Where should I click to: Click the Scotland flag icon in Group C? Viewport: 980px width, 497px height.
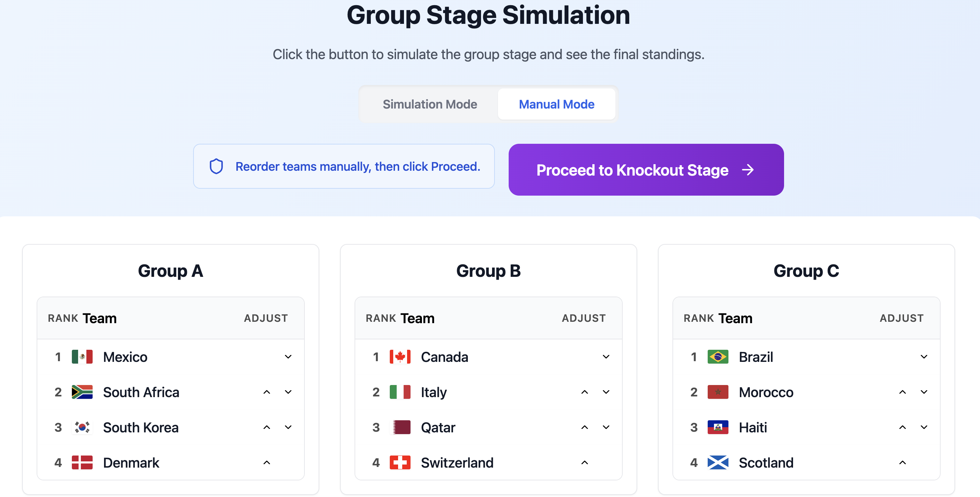pyautogui.click(x=718, y=462)
